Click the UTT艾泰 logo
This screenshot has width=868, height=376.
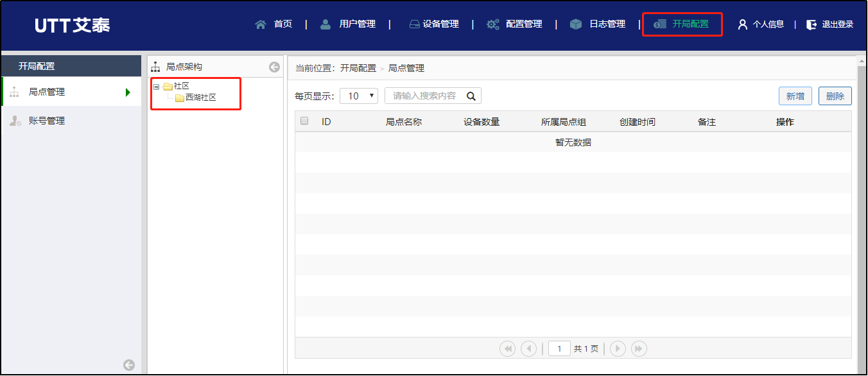(73, 25)
